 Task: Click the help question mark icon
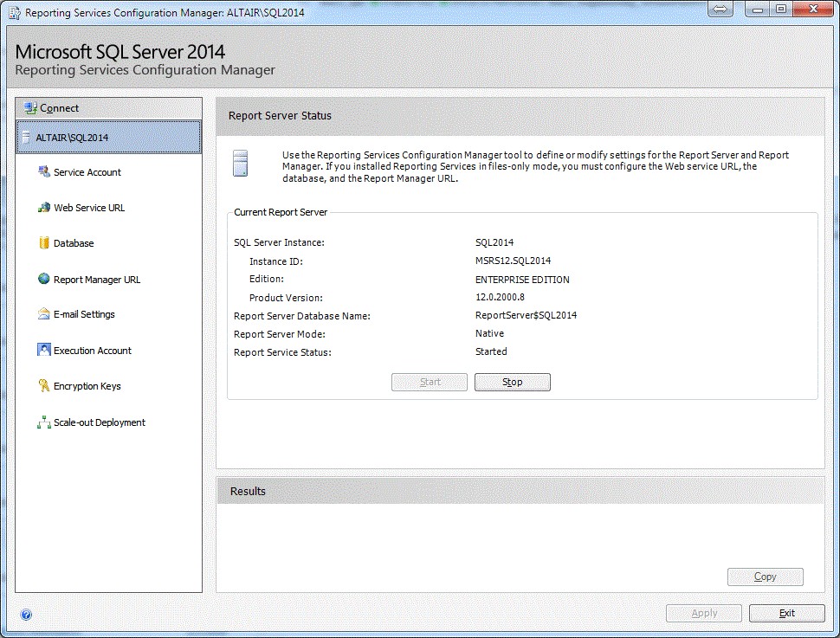pyautogui.click(x=26, y=614)
